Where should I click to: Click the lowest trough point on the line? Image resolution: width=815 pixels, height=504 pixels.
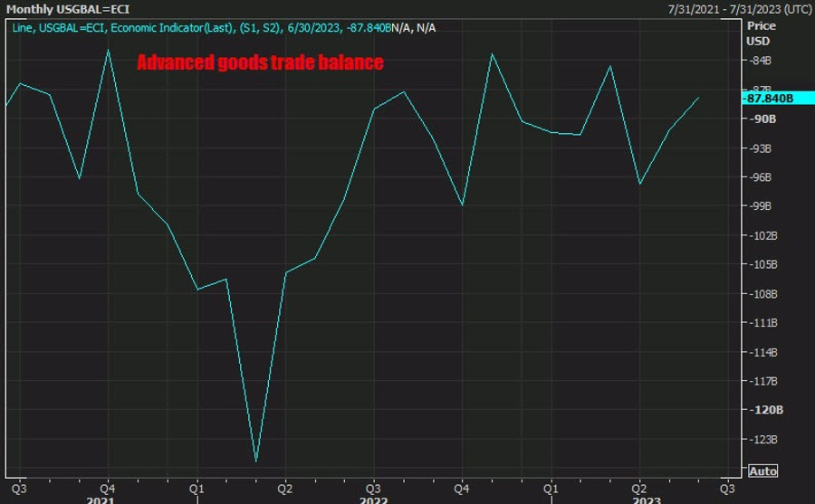pos(256,461)
